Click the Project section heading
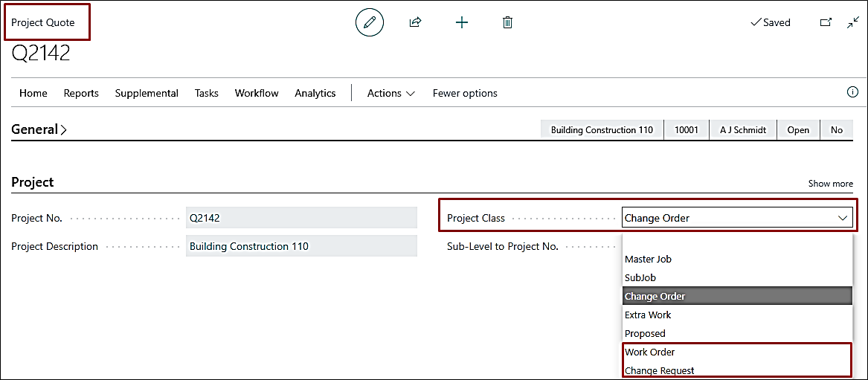868x380 pixels. tap(33, 182)
